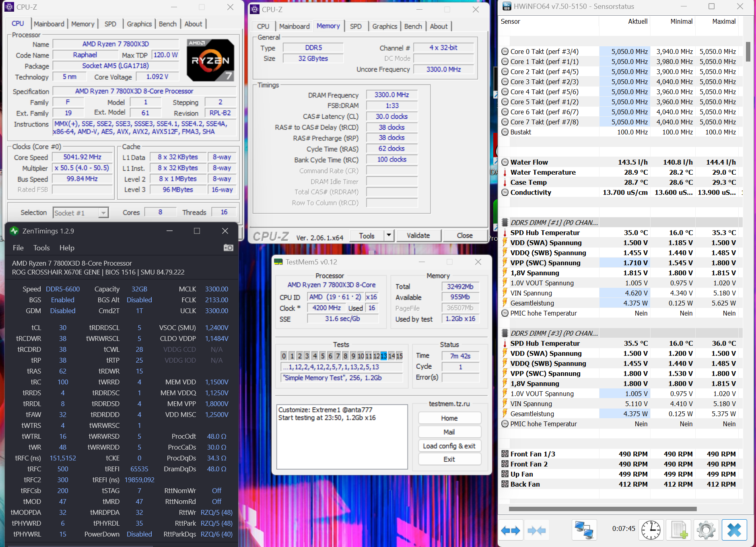Viewport: 756px width, 547px height.
Task: Select the 'PMIC hohe Temperatur' row under DIMM #3
Action: [x=621, y=424]
